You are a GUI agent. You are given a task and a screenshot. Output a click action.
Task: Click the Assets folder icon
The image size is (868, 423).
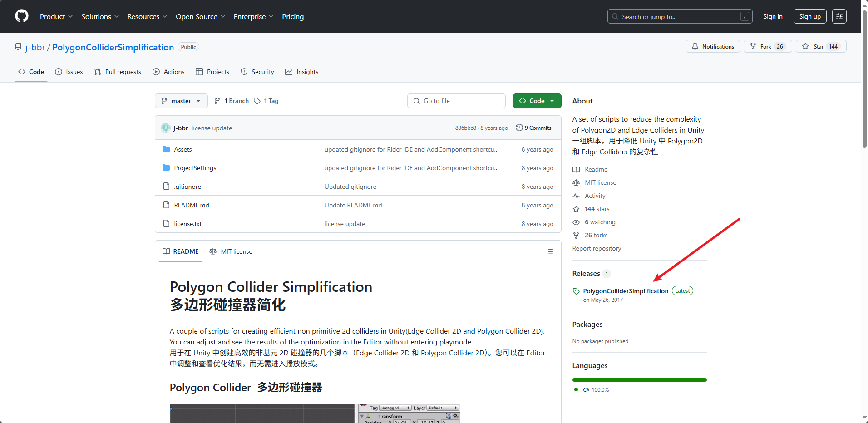tap(166, 149)
